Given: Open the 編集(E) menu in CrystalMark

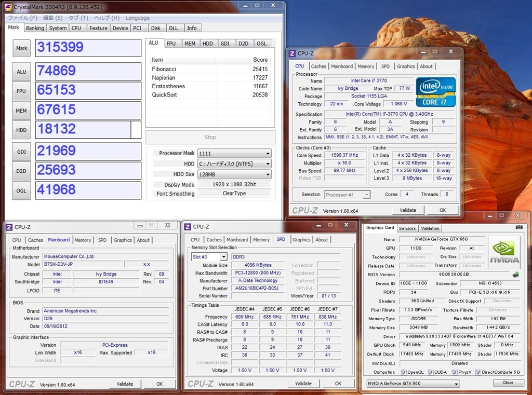Looking at the screenshot, I should click(x=52, y=18).
